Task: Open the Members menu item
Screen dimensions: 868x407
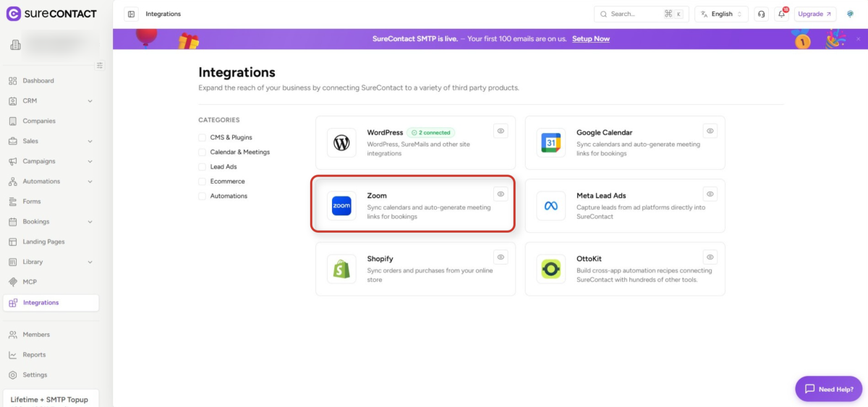Action: click(x=51, y=335)
